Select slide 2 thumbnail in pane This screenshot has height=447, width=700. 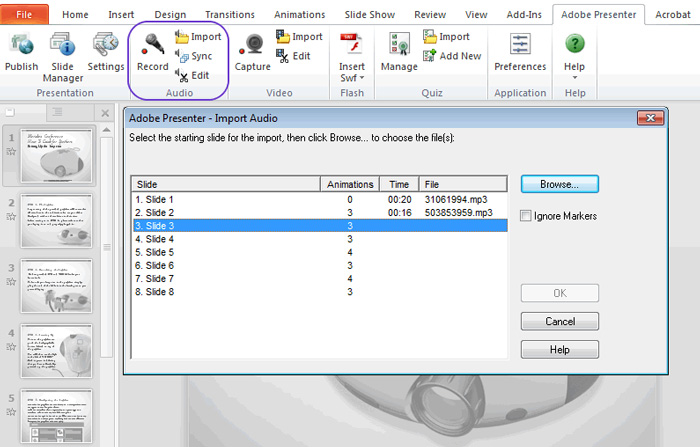tap(56, 221)
